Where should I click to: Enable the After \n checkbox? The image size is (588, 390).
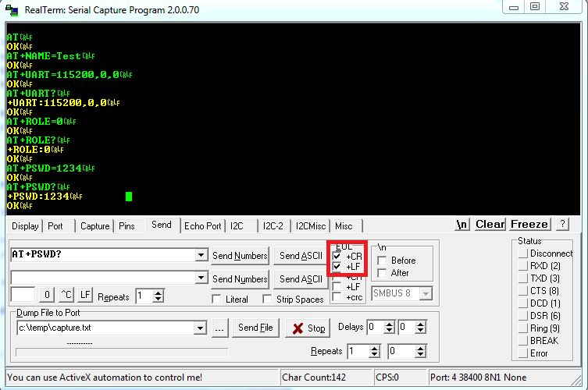(382, 273)
